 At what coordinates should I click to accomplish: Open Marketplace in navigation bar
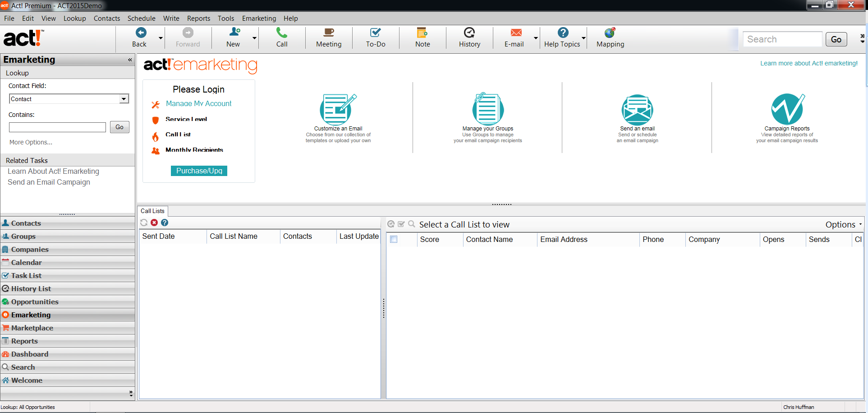[x=68, y=328]
